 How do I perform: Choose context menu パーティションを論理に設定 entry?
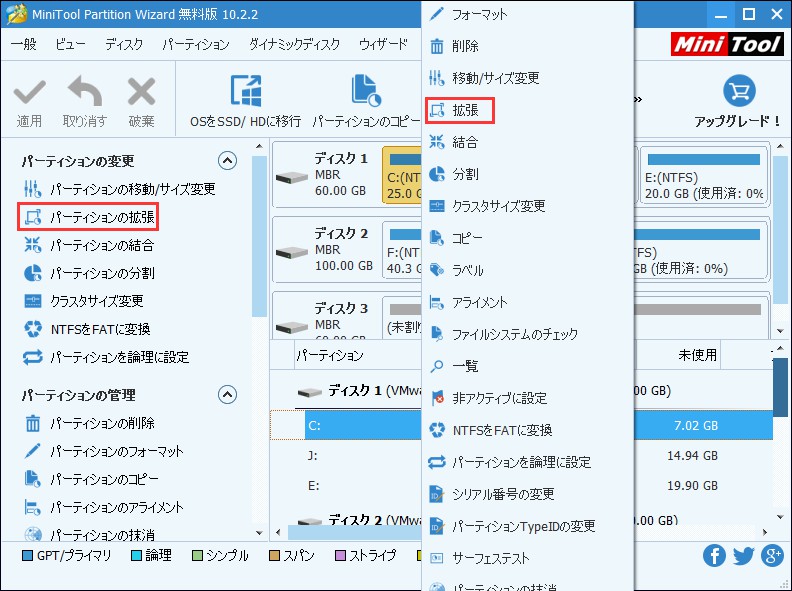click(528, 462)
